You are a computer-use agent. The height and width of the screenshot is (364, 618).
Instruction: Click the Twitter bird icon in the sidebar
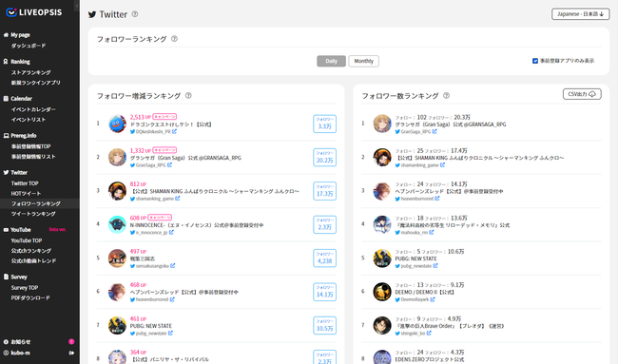click(x=6, y=172)
